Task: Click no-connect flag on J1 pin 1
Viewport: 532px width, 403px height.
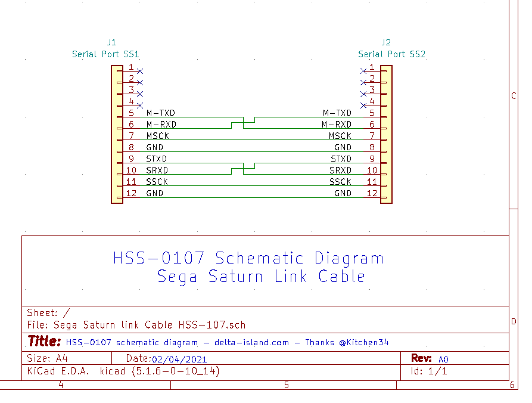Action: [140, 71]
